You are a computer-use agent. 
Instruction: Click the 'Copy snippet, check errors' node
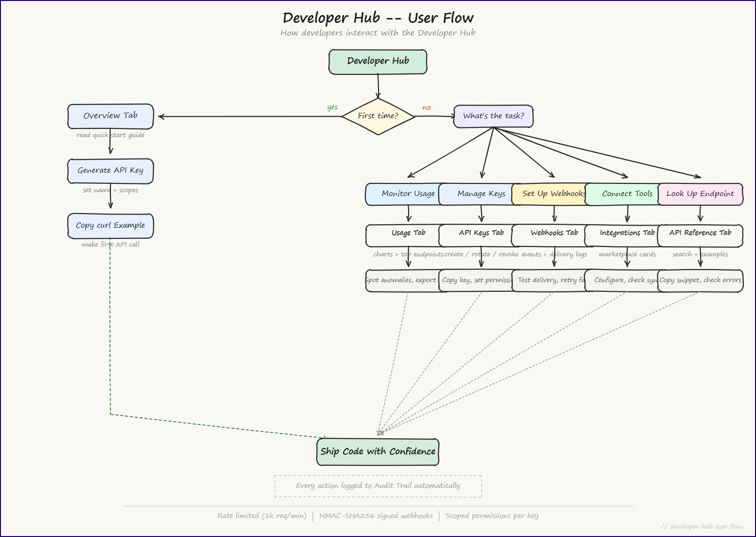[700, 281]
